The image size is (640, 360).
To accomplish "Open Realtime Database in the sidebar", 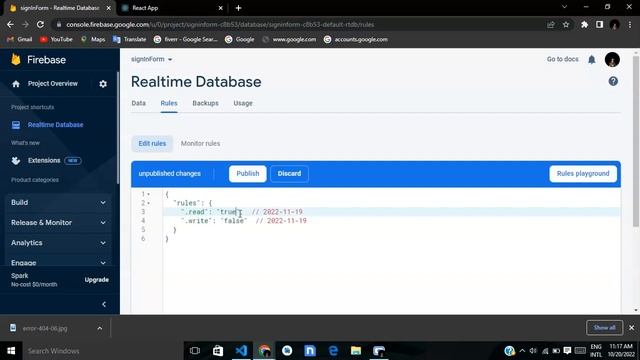I will (56, 125).
